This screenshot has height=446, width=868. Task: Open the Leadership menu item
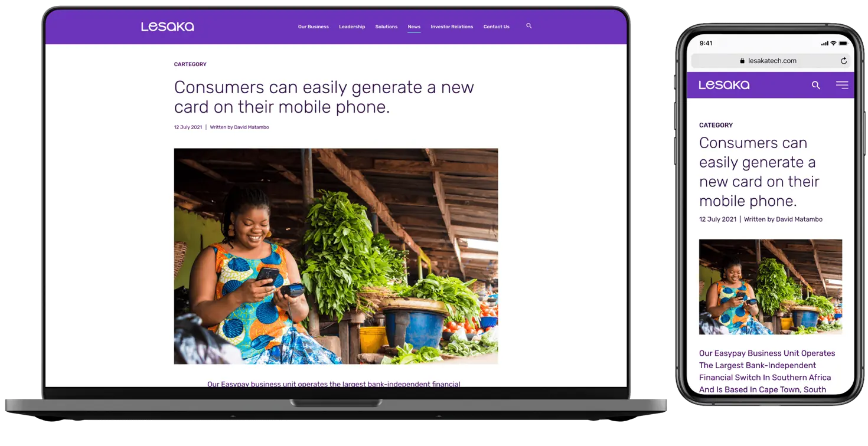point(352,27)
